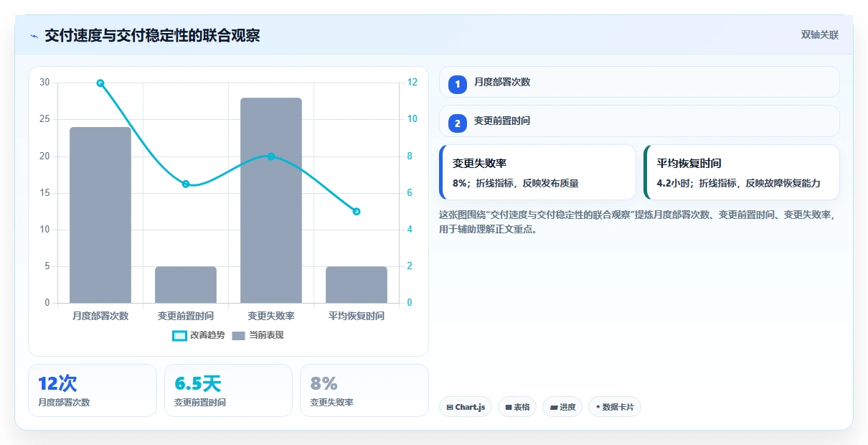
Task: Select the 数据卡片 tag
Action: tap(614, 407)
